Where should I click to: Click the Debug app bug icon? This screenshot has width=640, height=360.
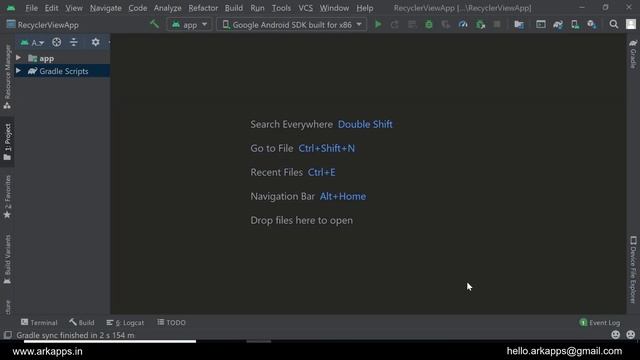pos(429,24)
